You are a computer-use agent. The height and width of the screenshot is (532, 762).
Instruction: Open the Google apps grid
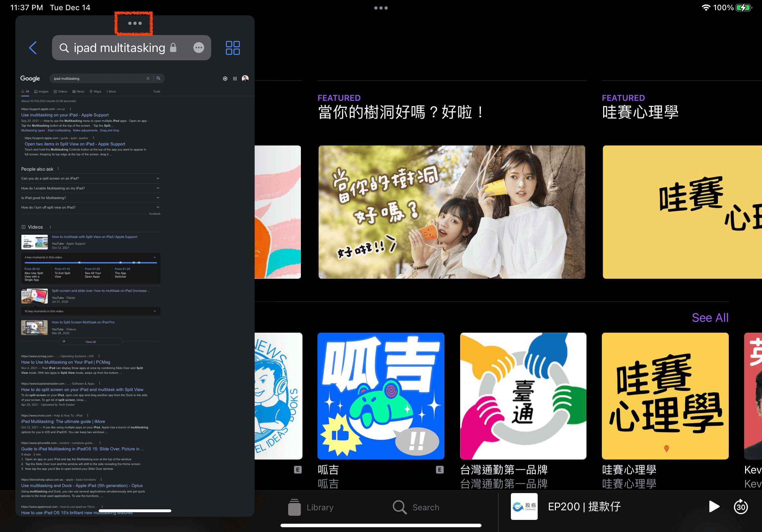click(235, 78)
